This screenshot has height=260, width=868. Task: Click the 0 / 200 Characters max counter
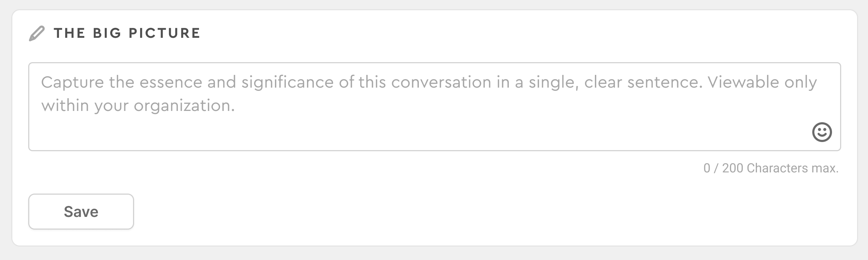[771, 168]
